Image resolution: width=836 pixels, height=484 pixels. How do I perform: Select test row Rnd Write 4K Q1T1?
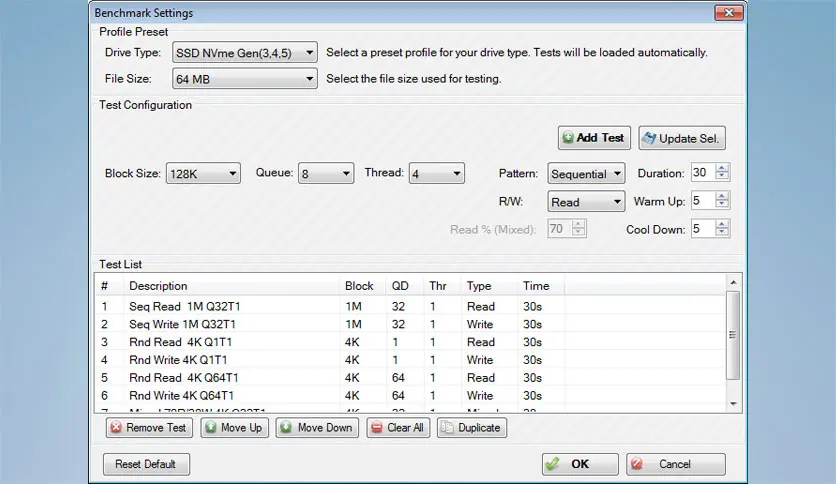pos(411,360)
